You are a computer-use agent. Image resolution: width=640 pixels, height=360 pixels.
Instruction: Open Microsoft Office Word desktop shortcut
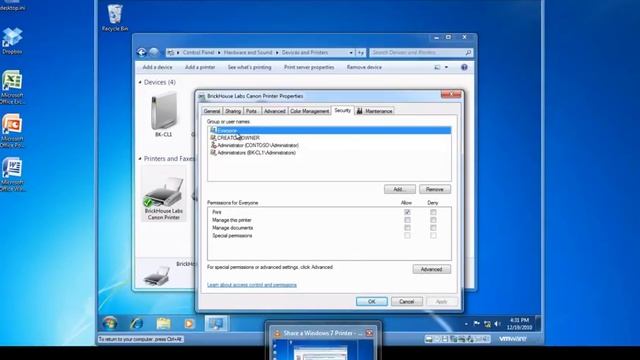pos(12,174)
